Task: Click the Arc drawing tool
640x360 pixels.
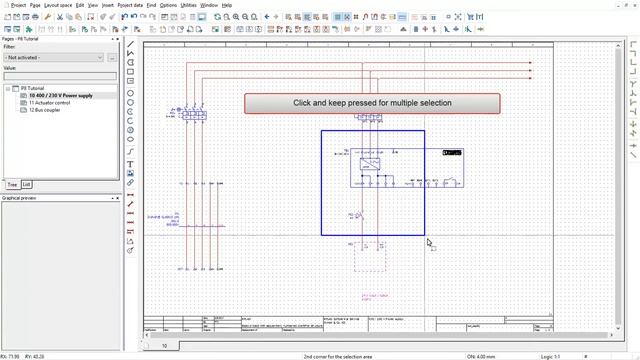Action: 131,121
